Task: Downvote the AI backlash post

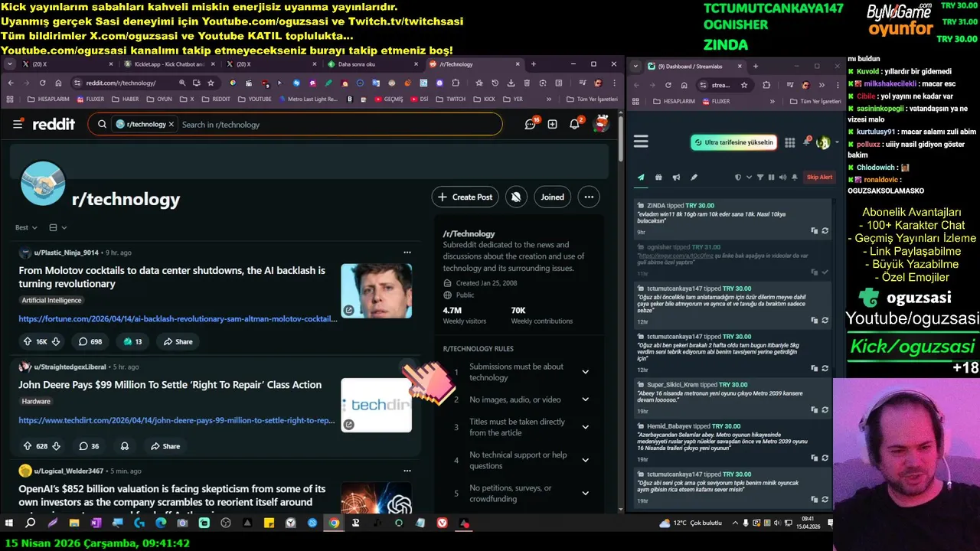Action: point(55,341)
